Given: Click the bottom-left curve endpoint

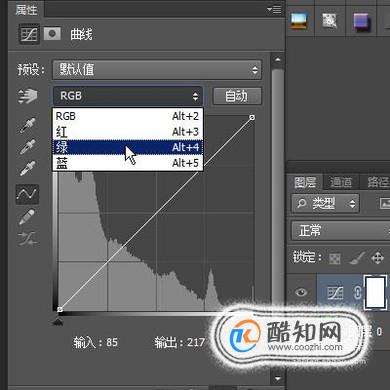Looking at the screenshot, I should 60,310.
